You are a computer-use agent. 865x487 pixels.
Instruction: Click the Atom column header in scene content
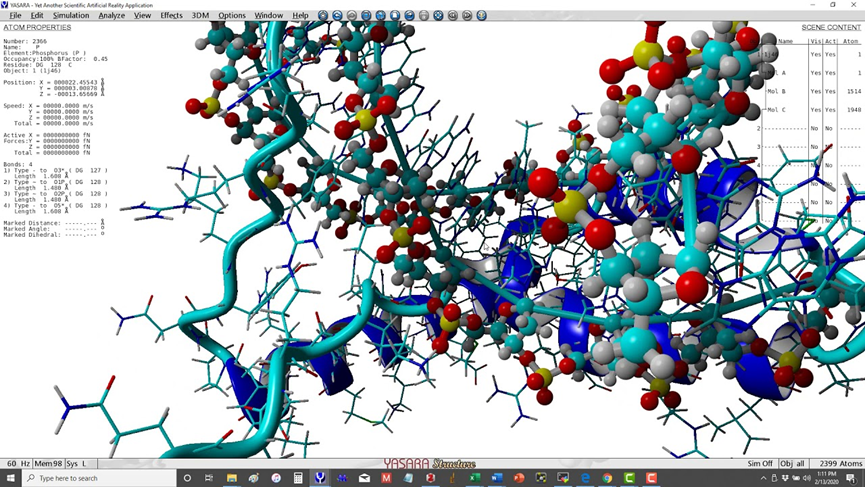coord(850,41)
